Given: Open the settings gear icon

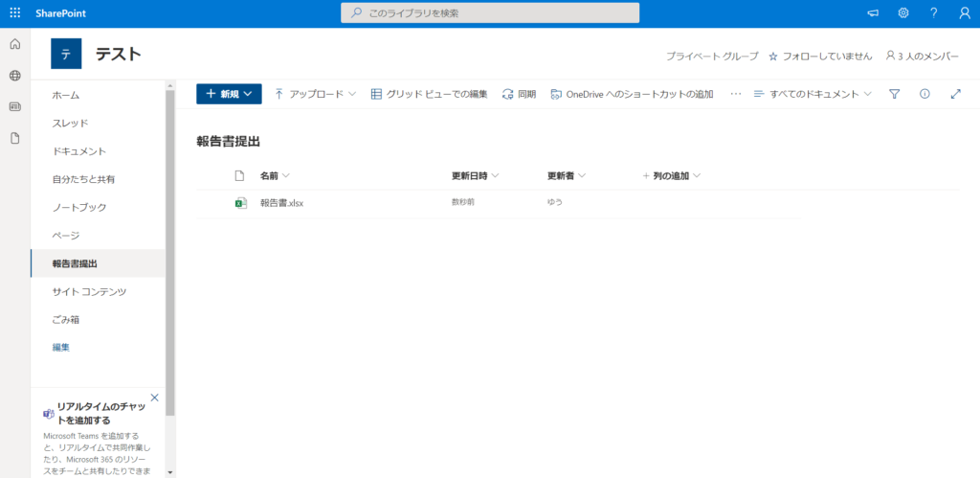Looking at the screenshot, I should pos(903,13).
